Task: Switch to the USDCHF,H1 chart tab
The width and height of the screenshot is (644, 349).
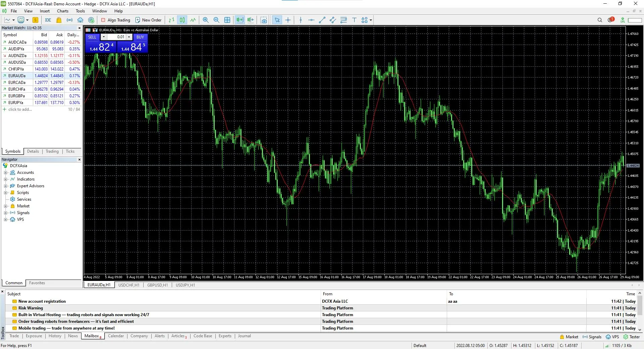Action: 129,285
